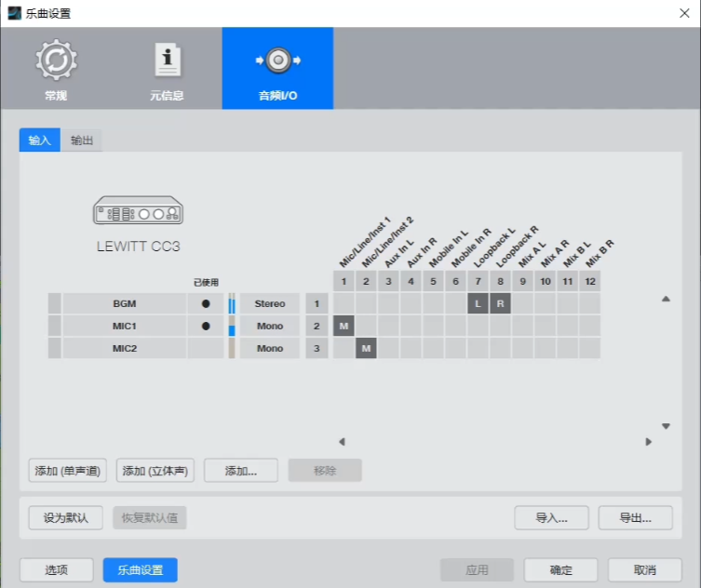Click the MIC1 已使用 in-use dot
The image size is (701, 588).
click(206, 327)
